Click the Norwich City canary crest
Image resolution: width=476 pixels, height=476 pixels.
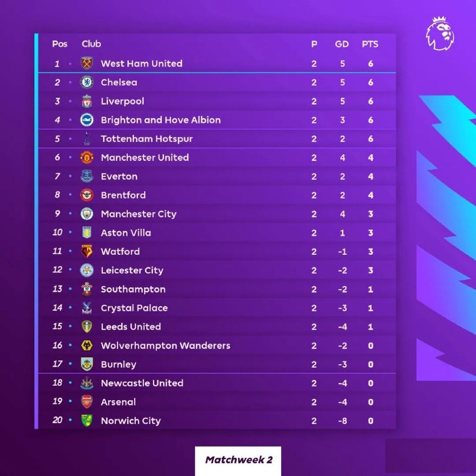(87, 420)
